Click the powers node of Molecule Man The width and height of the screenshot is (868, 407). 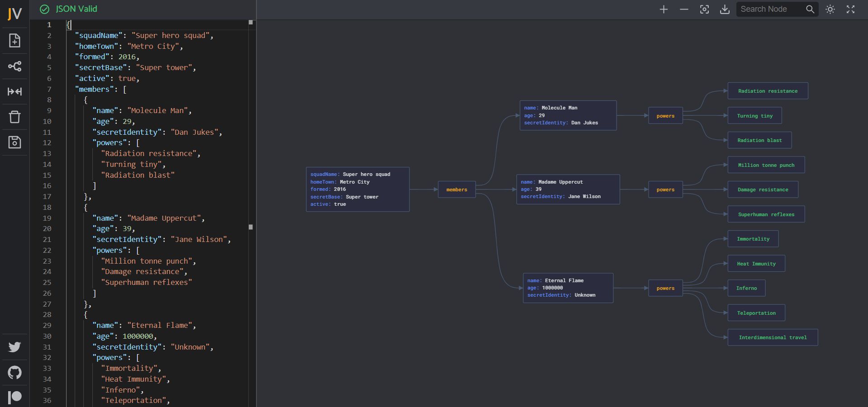point(665,116)
